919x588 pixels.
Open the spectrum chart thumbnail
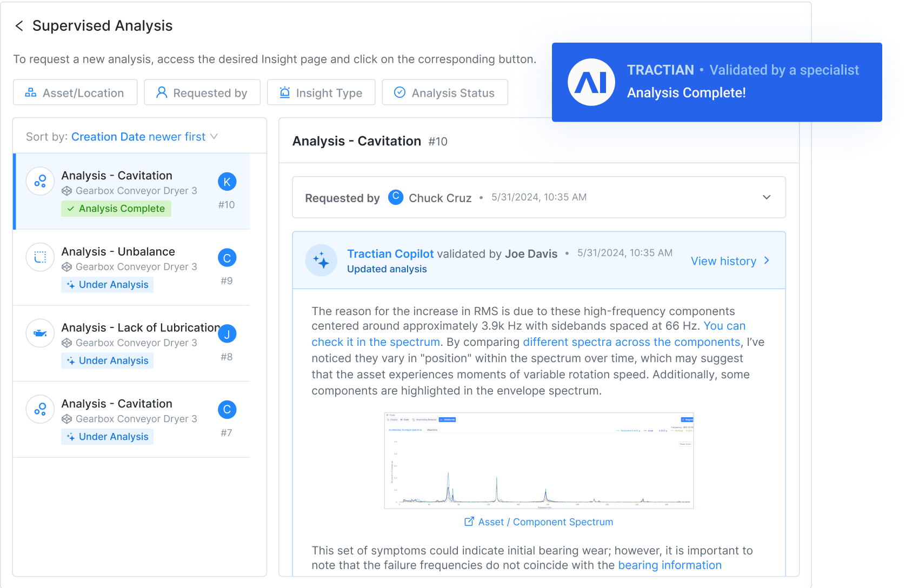tap(538, 461)
